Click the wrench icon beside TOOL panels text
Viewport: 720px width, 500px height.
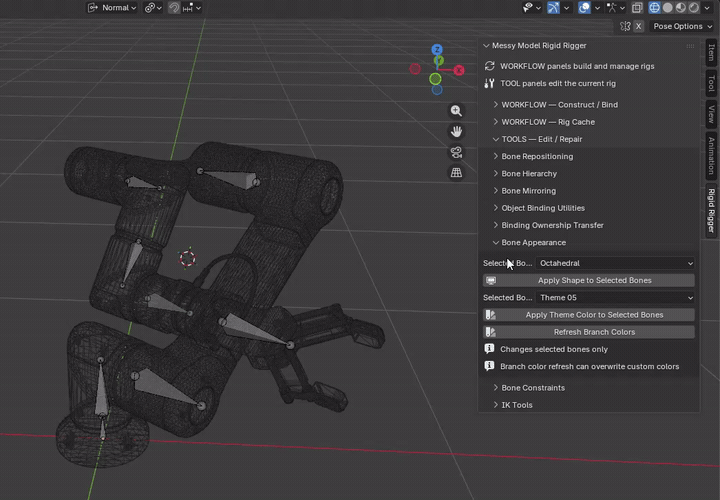click(x=489, y=84)
